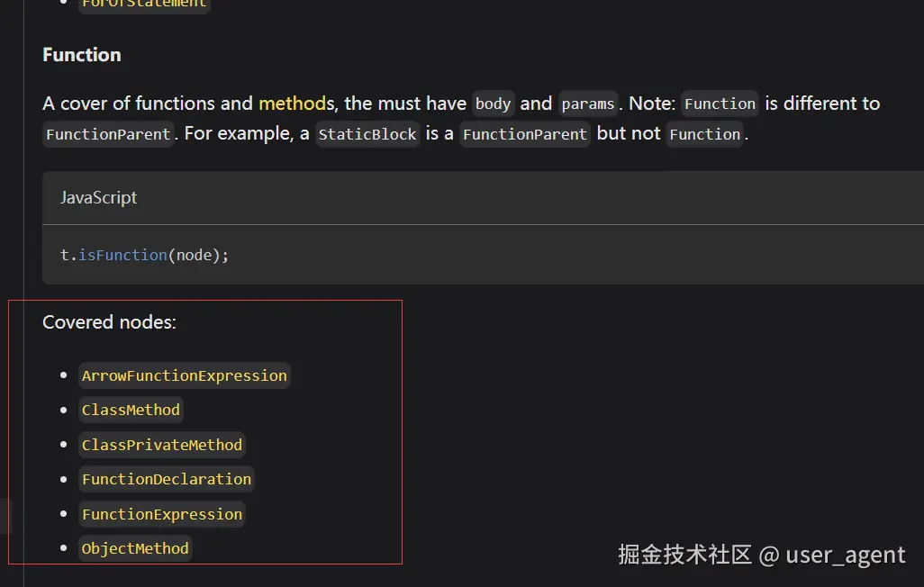Viewport: 924px width, 587px height.
Task: Select the FunctionExpression link
Action: pos(161,514)
